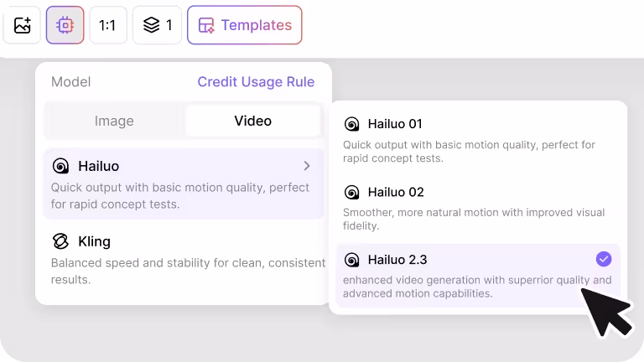
Task: Click the Hailuo model logo icon
Action: tap(60, 166)
